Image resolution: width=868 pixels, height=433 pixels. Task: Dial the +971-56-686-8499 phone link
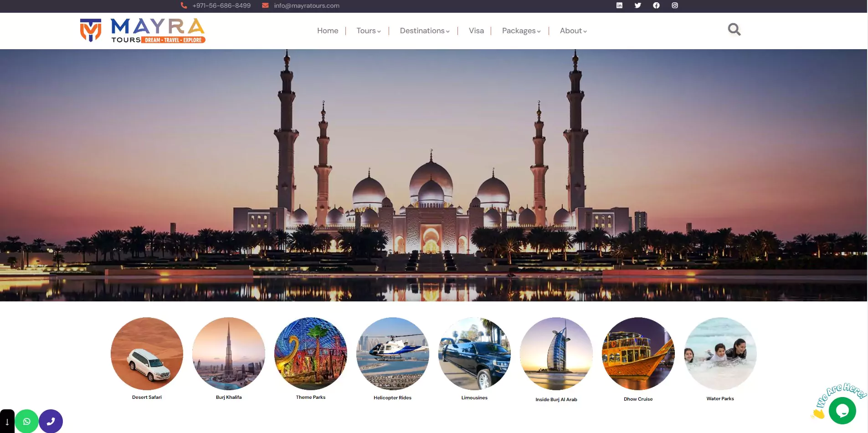point(221,6)
